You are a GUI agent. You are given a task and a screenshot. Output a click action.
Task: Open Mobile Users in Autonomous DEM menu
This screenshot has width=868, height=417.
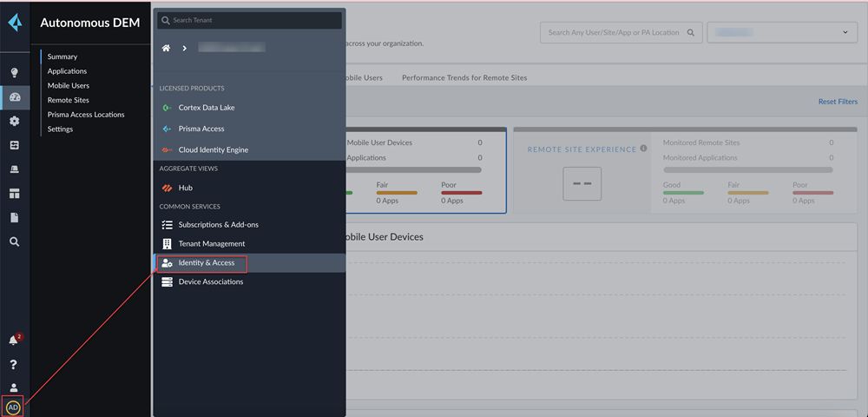(x=68, y=86)
